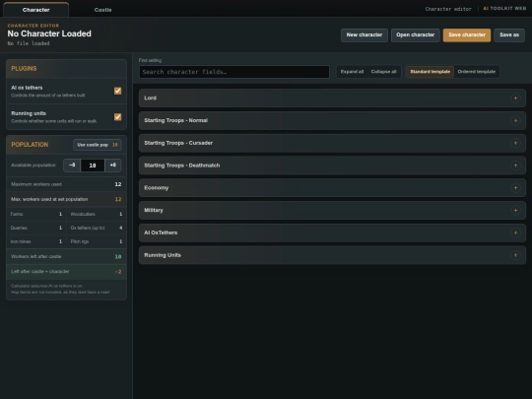Screen dimensions: 532x399
Task: Increase available population by 8
Action: pyautogui.click(x=113, y=166)
